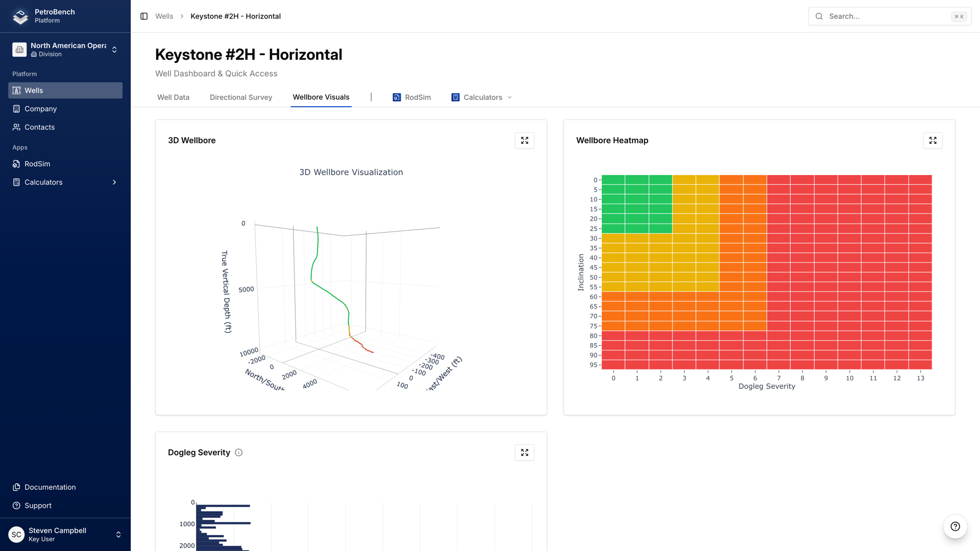The height and width of the screenshot is (551, 980).
Task: Expand the Wellbore Heatmap to fullscreen
Action: 933,140
